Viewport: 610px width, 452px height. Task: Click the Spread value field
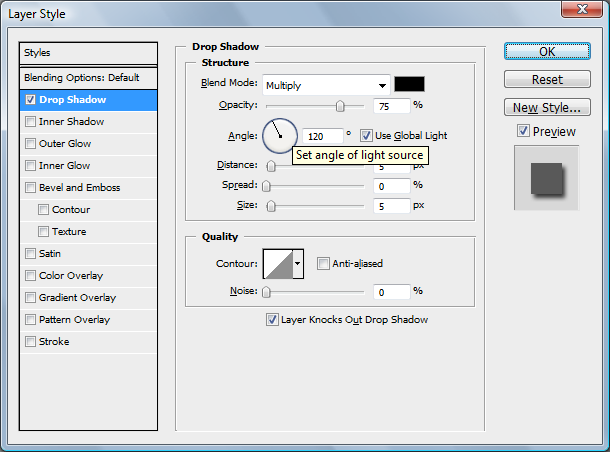(392, 186)
